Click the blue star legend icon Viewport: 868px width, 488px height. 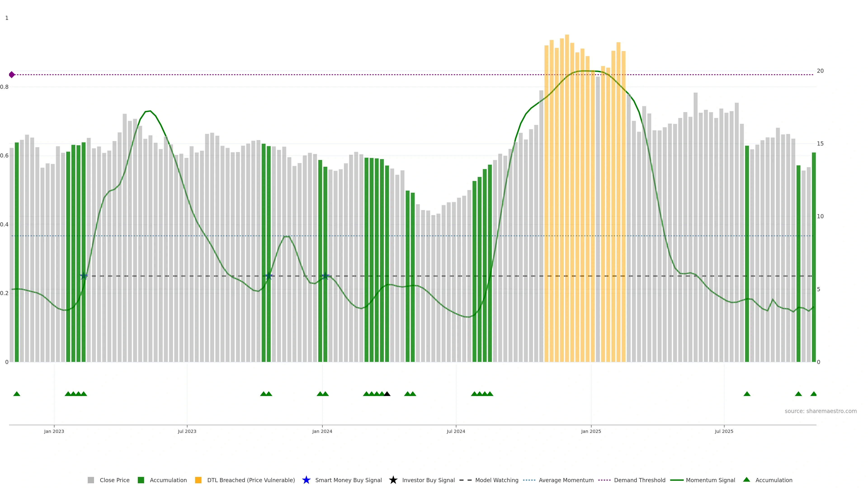coord(306,480)
